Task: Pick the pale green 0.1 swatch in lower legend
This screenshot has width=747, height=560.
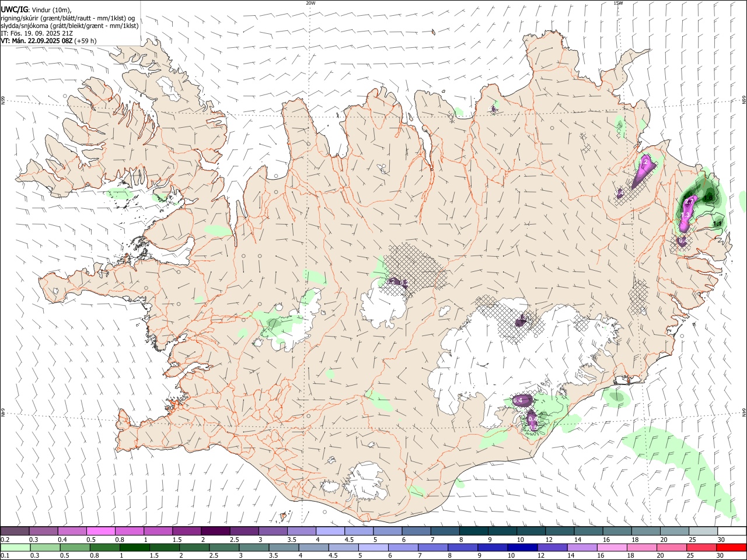Action: pos(15,547)
